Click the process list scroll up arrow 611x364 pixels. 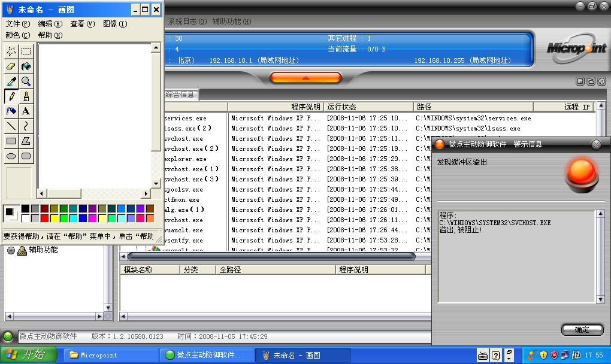tap(601, 105)
